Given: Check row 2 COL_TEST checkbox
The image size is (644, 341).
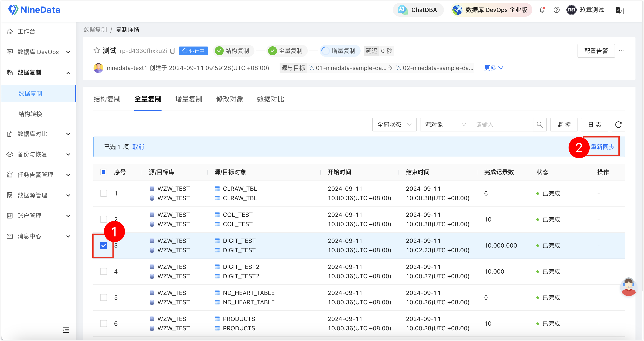Looking at the screenshot, I should pyautogui.click(x=104, y=219).
